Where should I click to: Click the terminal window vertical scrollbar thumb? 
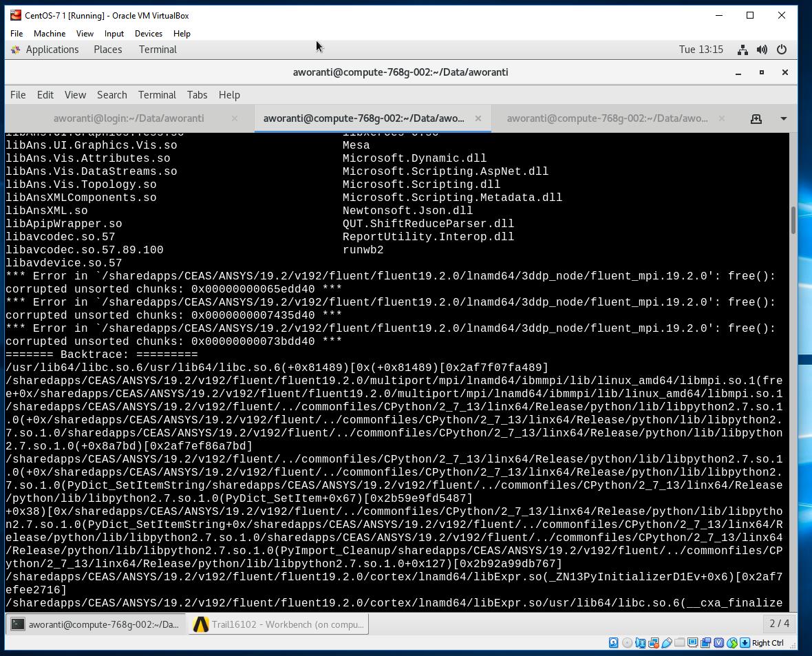[793, 220]
